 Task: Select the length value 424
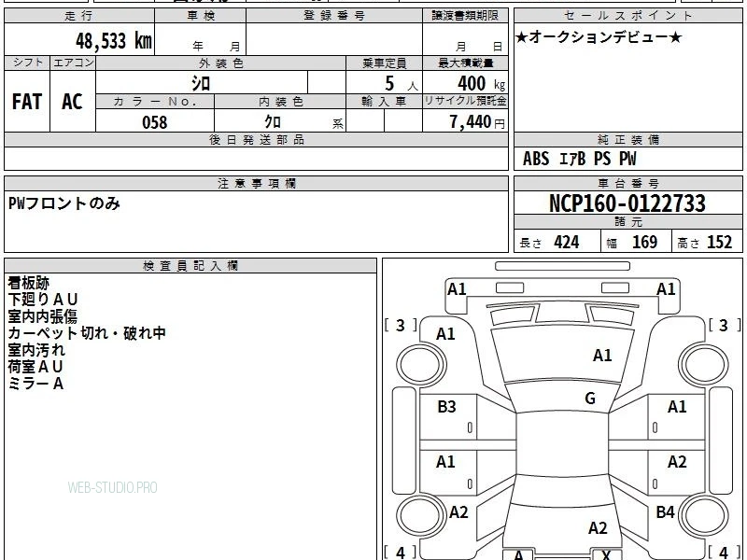tap(567, 243)
